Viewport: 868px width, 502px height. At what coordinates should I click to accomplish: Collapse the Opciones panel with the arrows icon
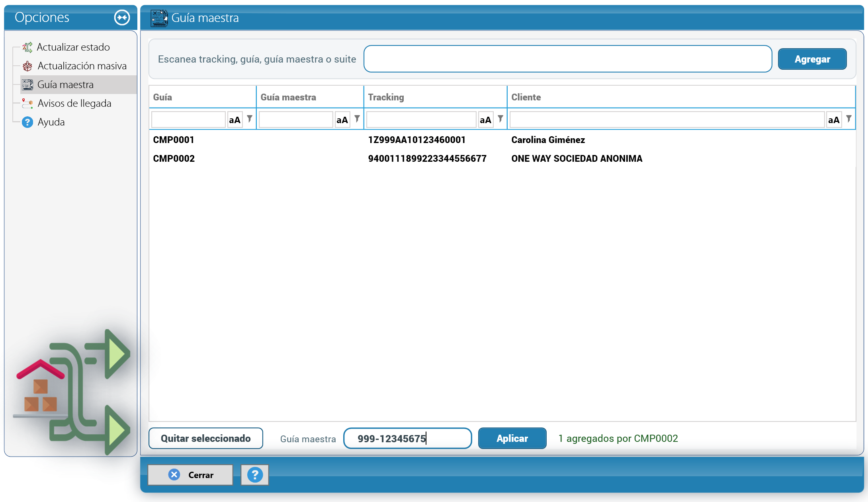[122, 18]
